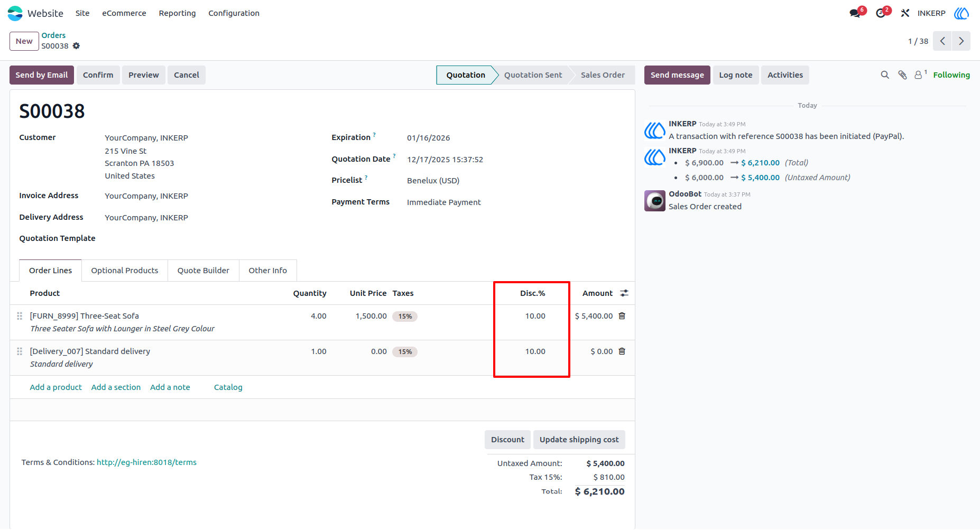Image resolution: width=980 pixels, height=530 pixels.
Task: Cancel the quotation
Action: [187, 75]
